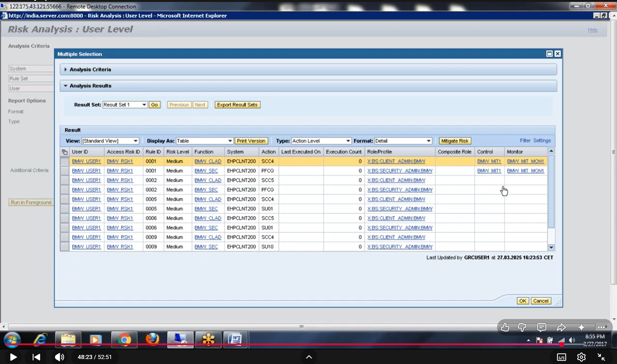This screenshot has height=364, width=617.
Task: Show hidden system tray icons
Action: pyautogui.click(x=528, y=340)
